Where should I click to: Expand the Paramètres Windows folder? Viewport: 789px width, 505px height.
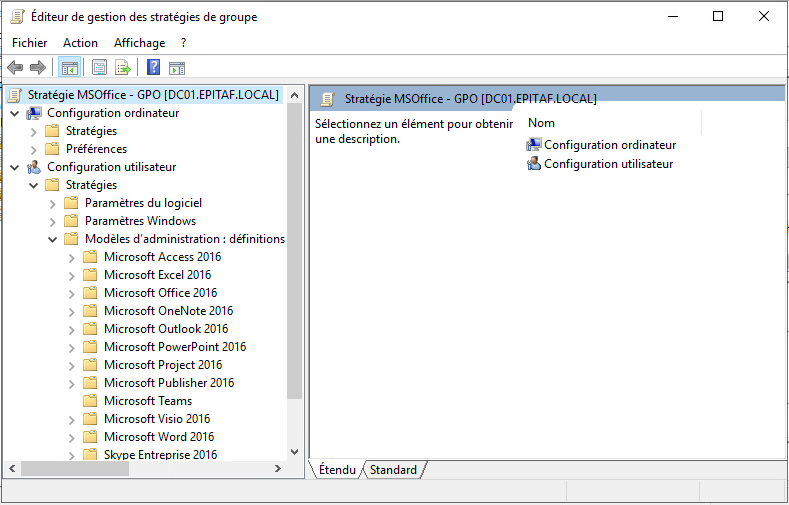[52, 221]
